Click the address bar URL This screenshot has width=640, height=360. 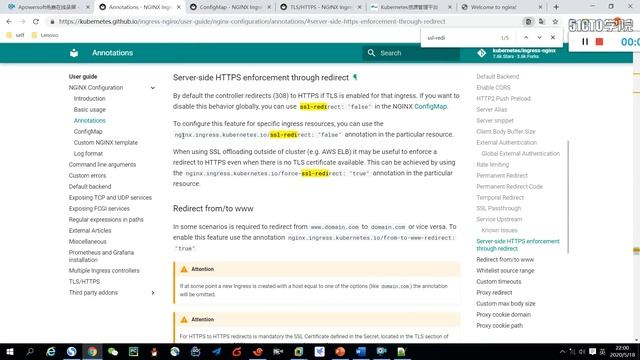tap(252, 22)
